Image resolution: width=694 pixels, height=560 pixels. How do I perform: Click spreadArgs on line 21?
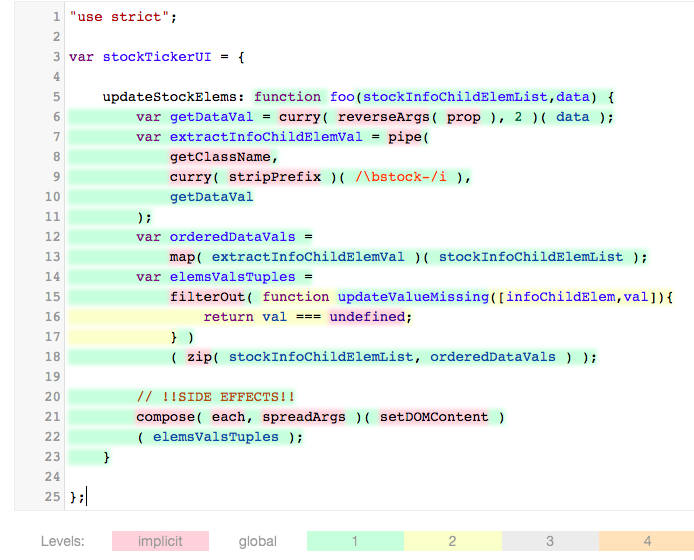304,417
